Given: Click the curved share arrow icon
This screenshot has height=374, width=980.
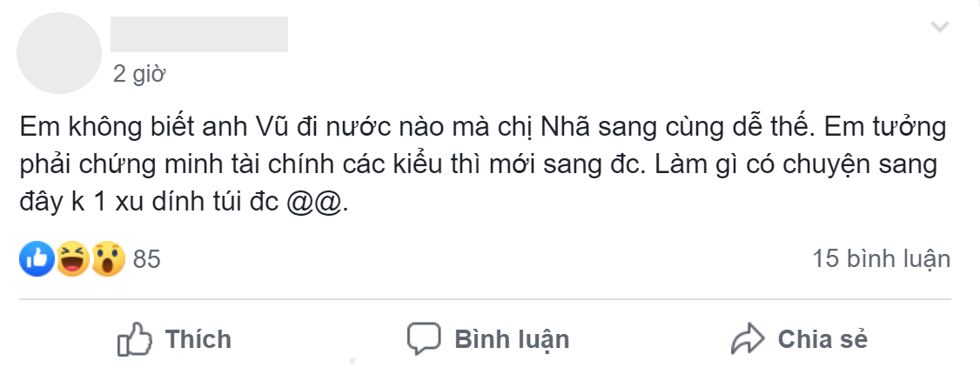Looking at the screenshot, I should click(748, 340).
